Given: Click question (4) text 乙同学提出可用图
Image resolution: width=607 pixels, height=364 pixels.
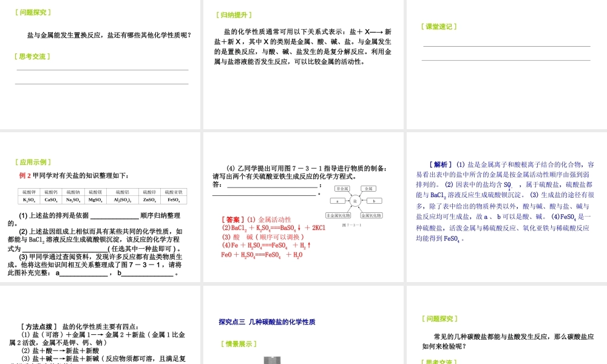Looking at the screenshot, I should click(x=300, y=172).
